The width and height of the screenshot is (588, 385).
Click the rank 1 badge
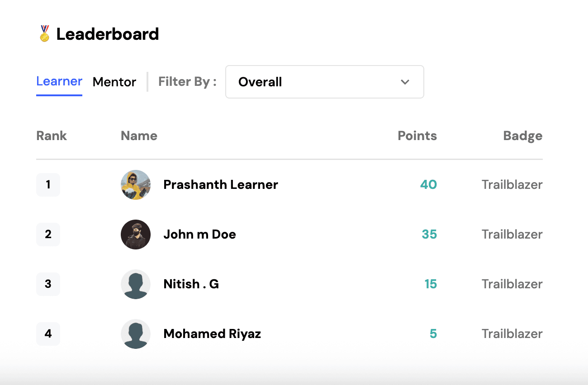click(x=48, y=184)
